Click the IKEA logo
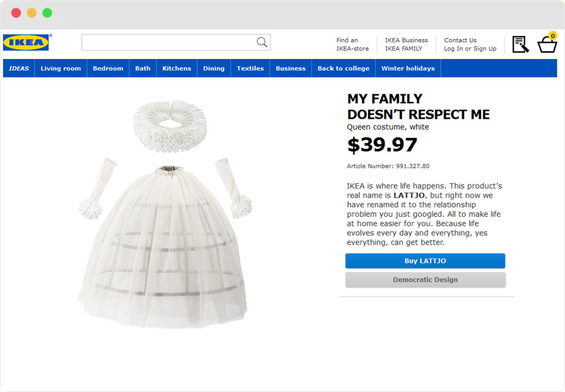 (26, 42)
